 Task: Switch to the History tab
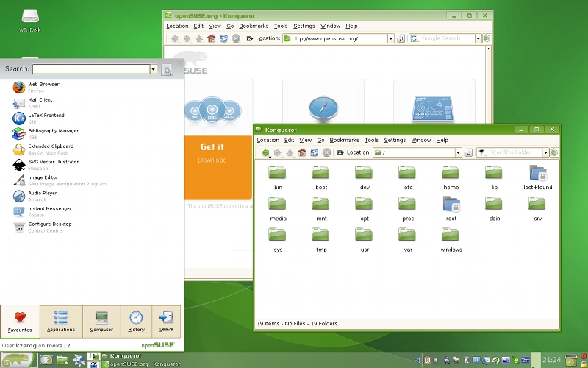[136, 322]
